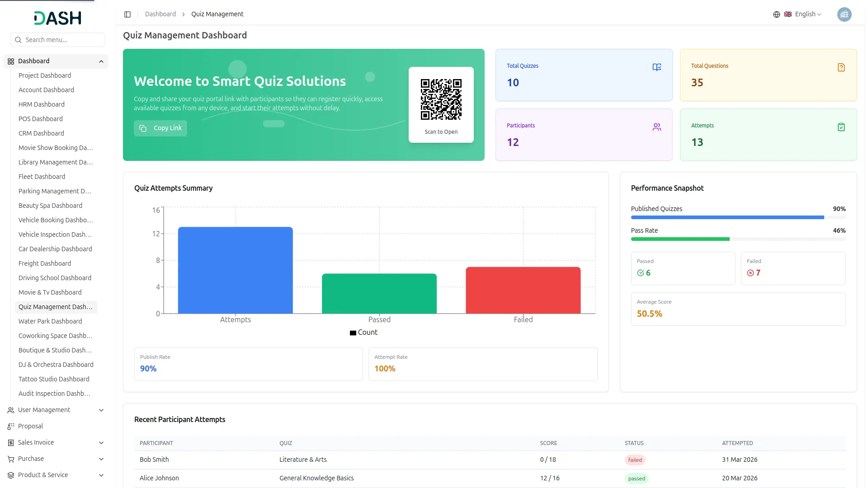Click the Total Quizzes book icon
The width and height of the screenshot is (868, 488).
(656, 67)
